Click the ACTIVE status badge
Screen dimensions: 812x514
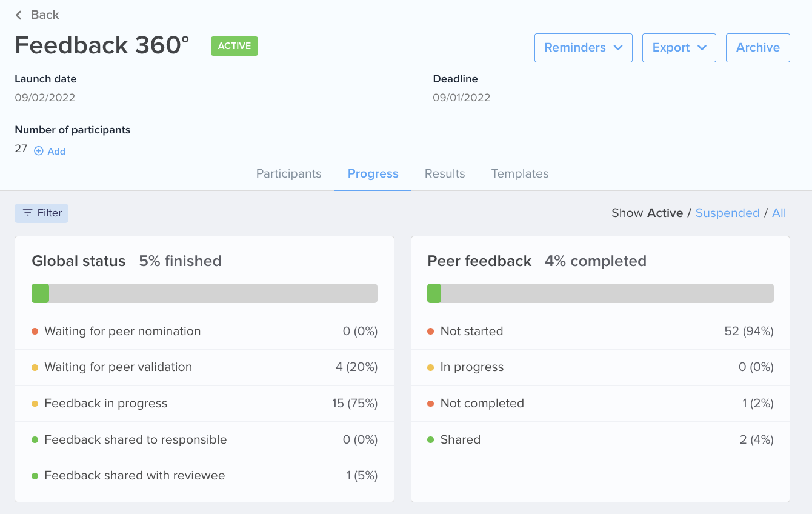click(x=235, y=46)
